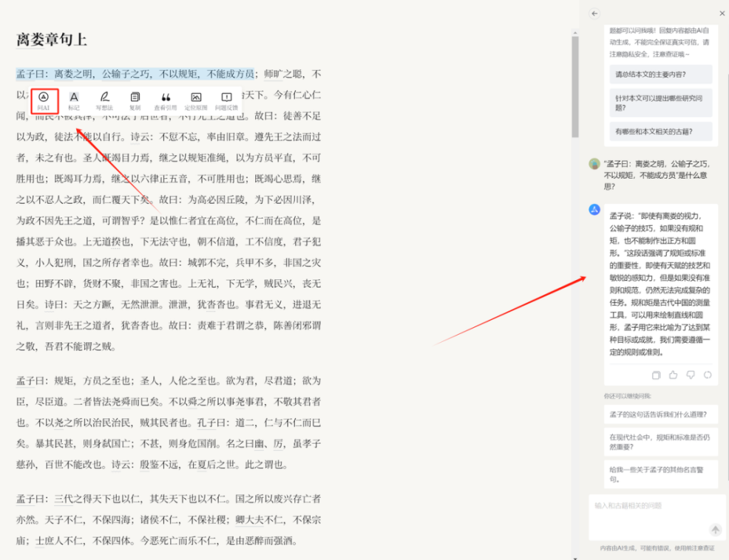The width and height of the screenshot is (729, 560).
Task: Close the AI chat panel
Action: pos(722,13)
